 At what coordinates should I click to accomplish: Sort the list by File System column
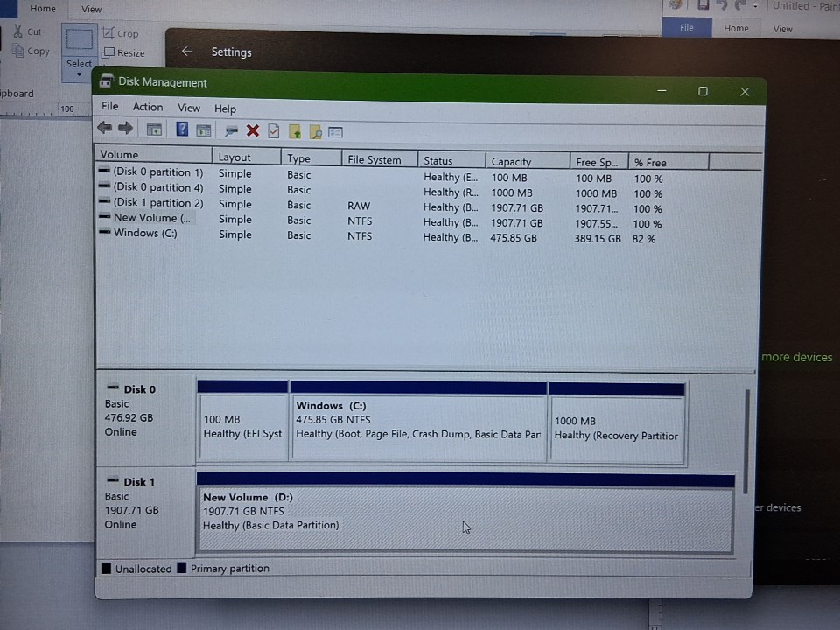(374, 160)
